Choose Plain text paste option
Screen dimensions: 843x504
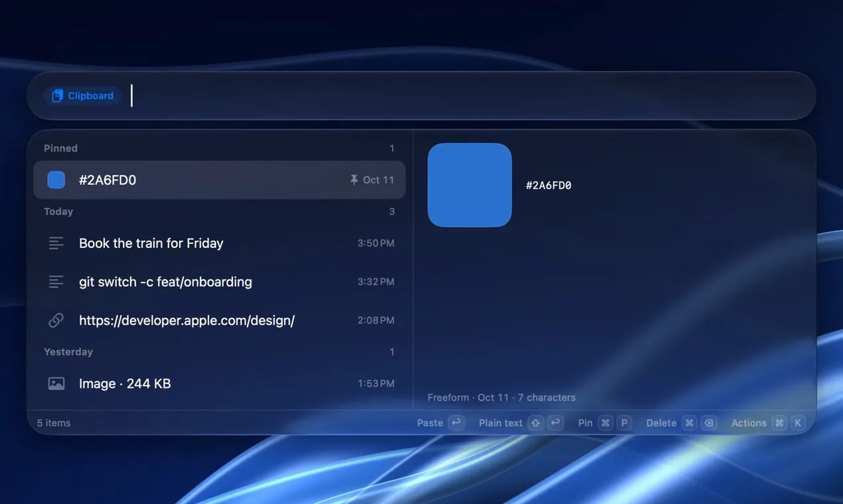point(500,422)
